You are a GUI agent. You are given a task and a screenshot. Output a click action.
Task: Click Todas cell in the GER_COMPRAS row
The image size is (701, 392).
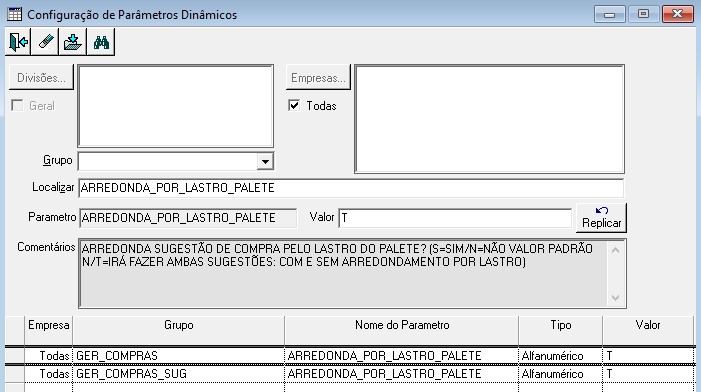click(x=48, y=356)
